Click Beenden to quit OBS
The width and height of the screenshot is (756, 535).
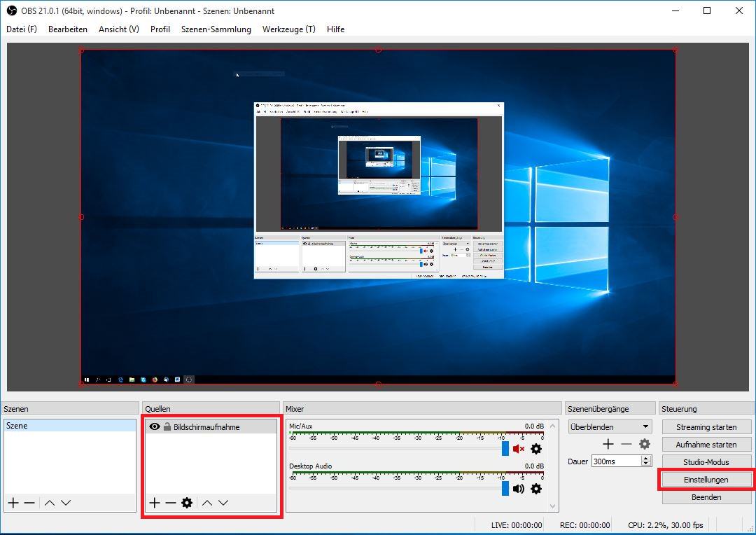click(x=706, y=497)
